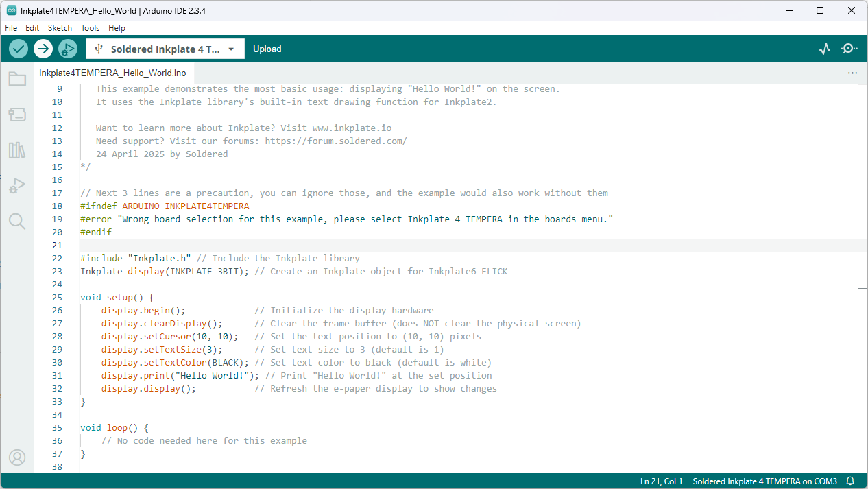The width and height of the screenshot is (868, 489).
Task: Open the Sketch menu
Action: tap(60, 28)
